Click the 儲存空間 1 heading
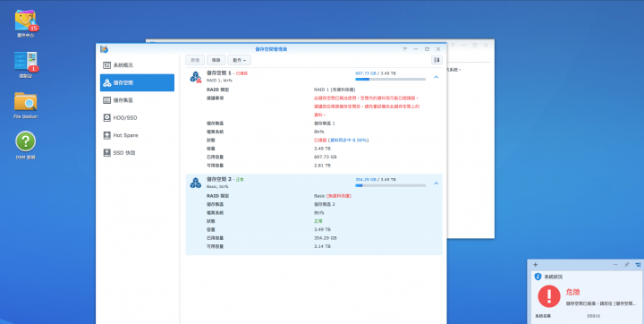644x324 pixels. tap(218, 72)
